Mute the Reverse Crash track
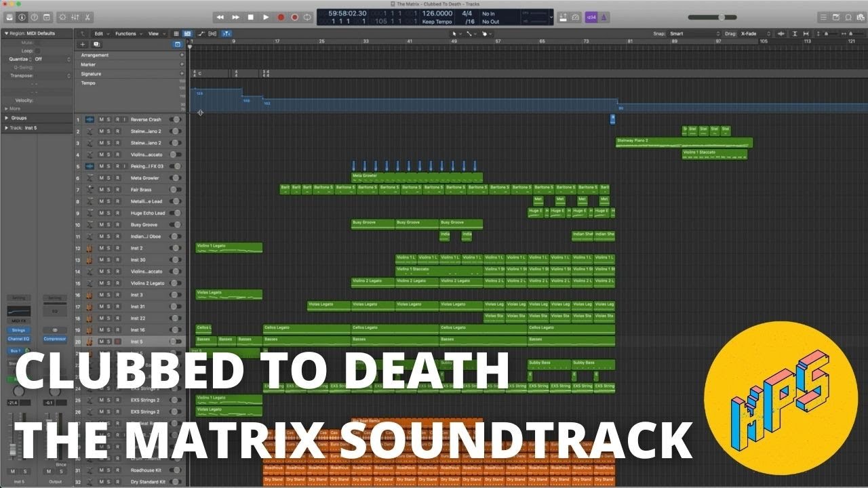The height and width of the screenshot is (488, 868). click(x=102, y=119)
